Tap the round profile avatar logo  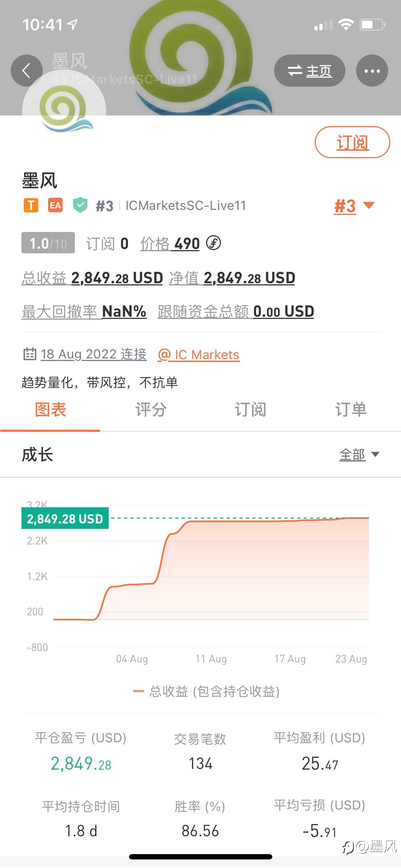[64, 111]
